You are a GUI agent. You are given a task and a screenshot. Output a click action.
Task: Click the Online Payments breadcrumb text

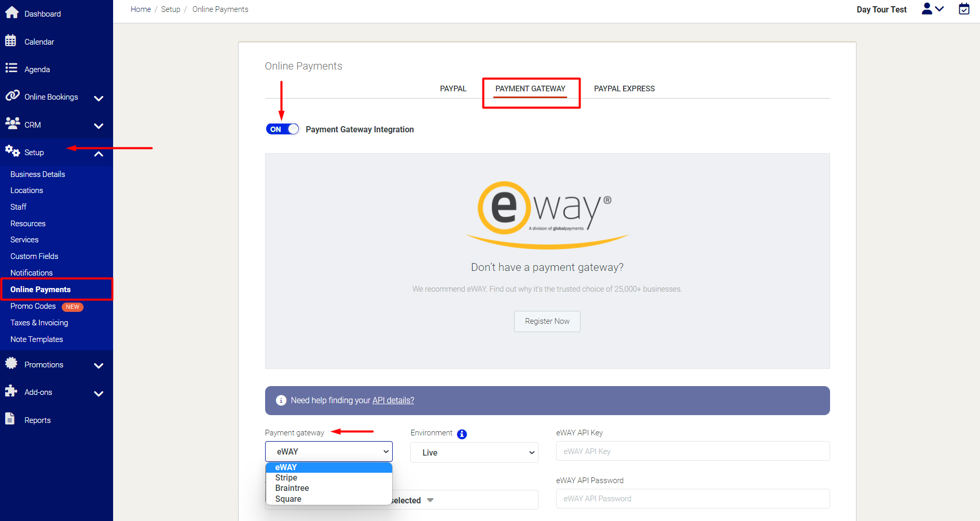pos(220,9)
